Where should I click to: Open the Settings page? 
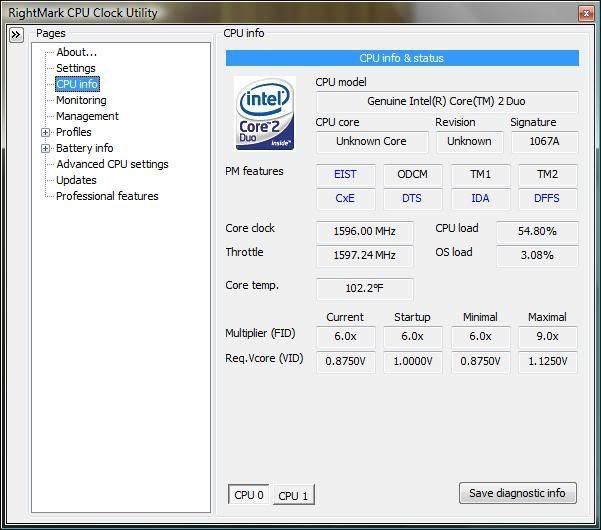(76, 68)
